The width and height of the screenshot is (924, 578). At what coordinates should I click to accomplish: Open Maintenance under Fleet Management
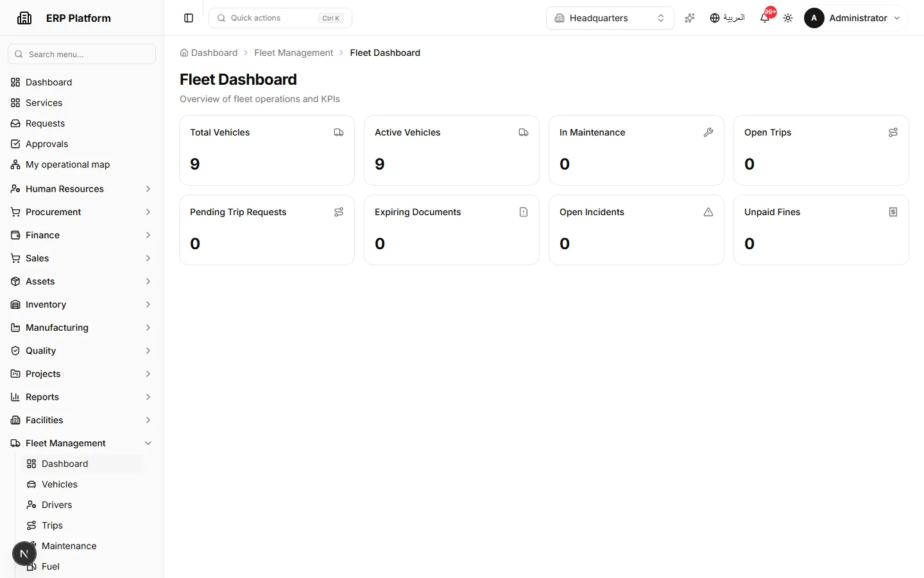82,546
